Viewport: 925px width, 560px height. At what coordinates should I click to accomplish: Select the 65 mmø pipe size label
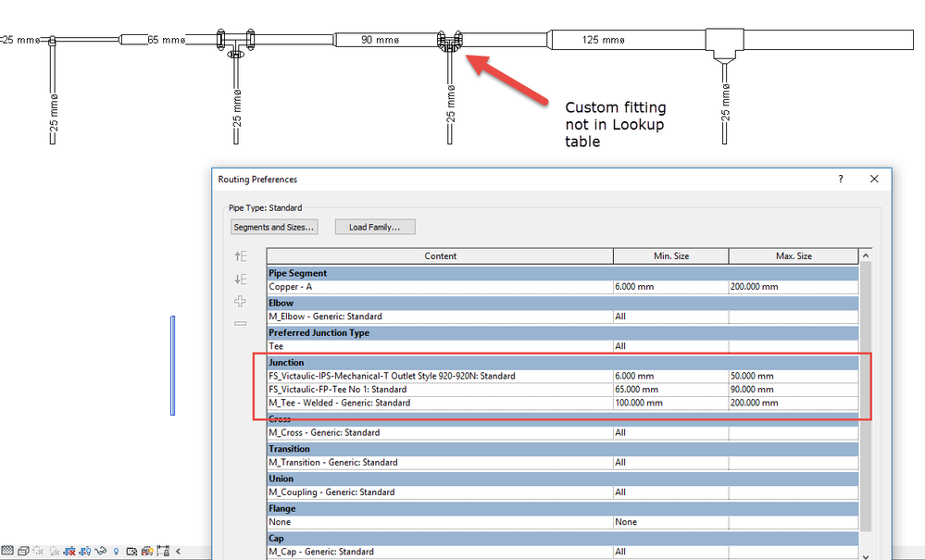[167, 40]
